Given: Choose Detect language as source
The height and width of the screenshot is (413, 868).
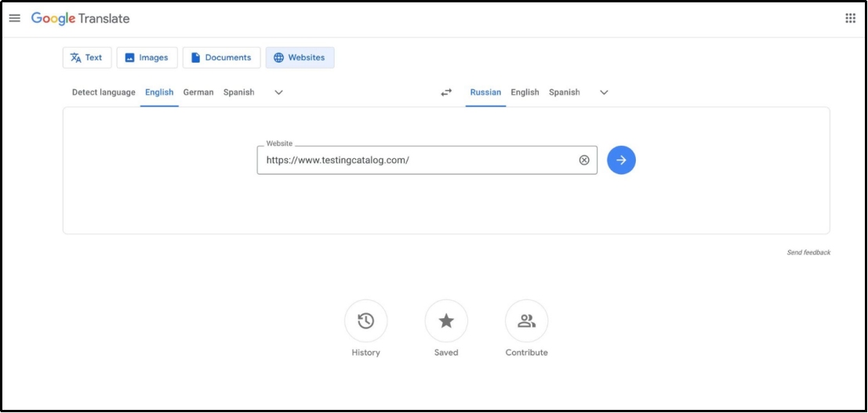Looking at the screenshot, I should click(x=104, y=92).
